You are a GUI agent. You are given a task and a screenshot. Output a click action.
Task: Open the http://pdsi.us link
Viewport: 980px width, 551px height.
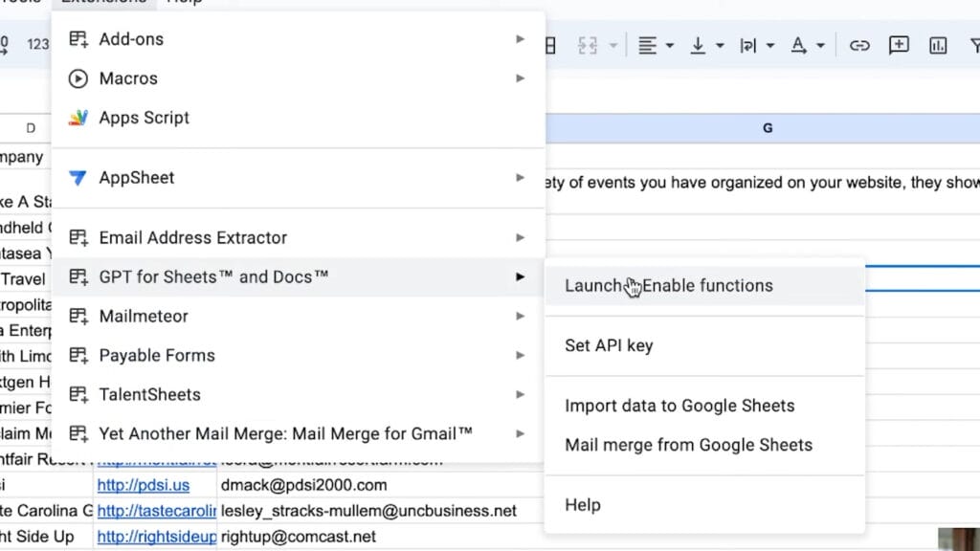coord(144,485)
